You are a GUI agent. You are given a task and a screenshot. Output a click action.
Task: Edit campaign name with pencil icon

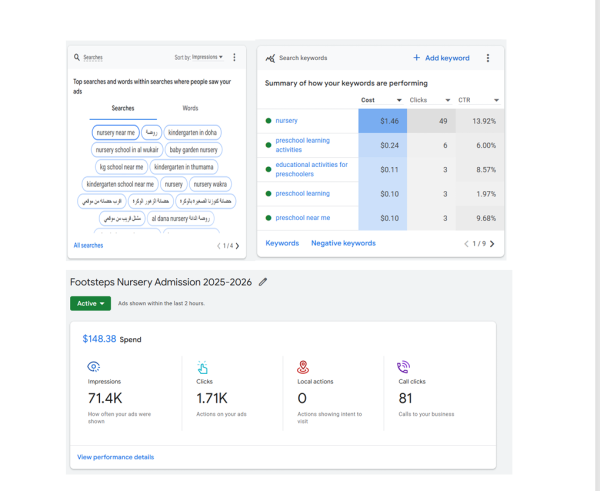click(263, 282)
